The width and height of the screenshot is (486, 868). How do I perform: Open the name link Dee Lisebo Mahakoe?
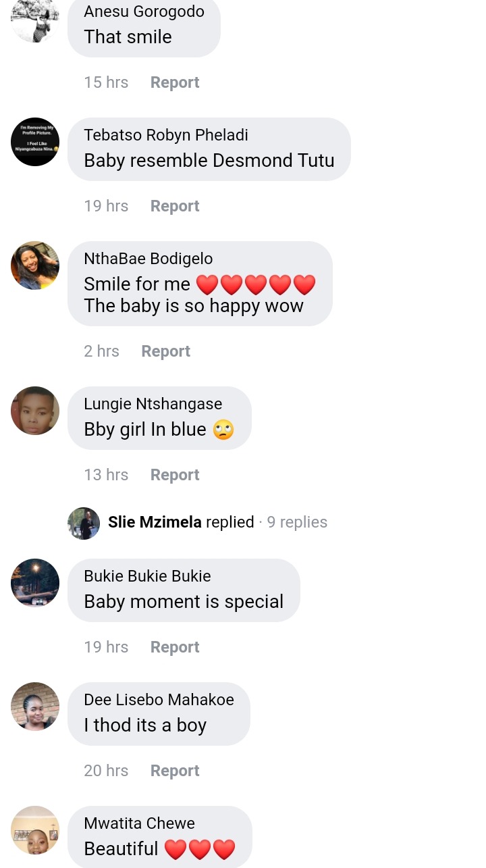(159, 700)
